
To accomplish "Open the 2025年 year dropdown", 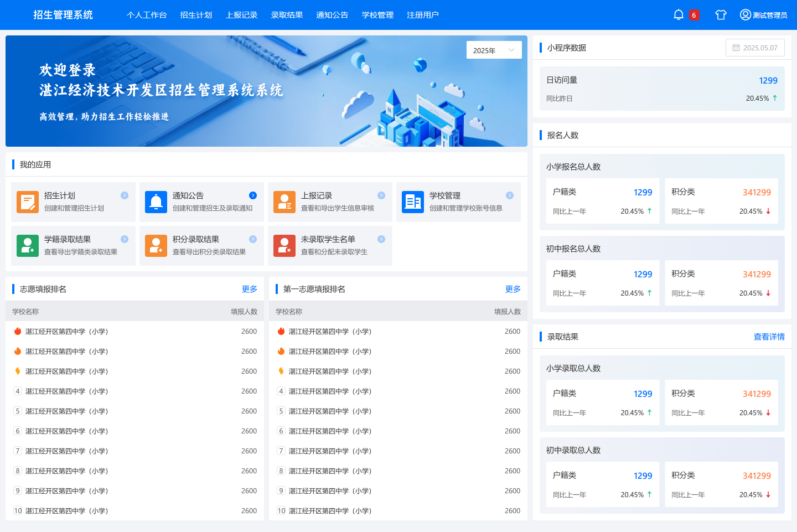I will tap(494, 50).
